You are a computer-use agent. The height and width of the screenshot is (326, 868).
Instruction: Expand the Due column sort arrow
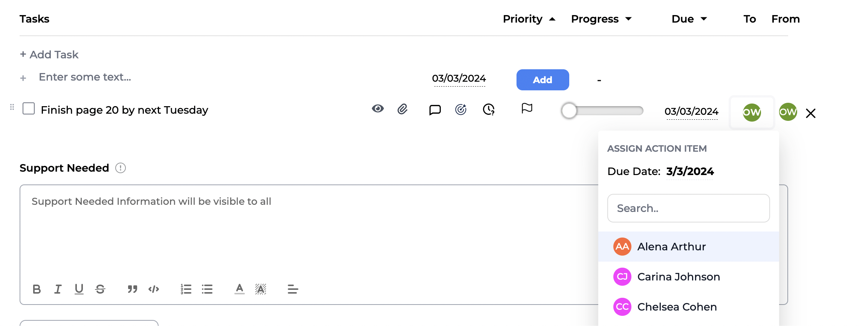coord(703,19)
